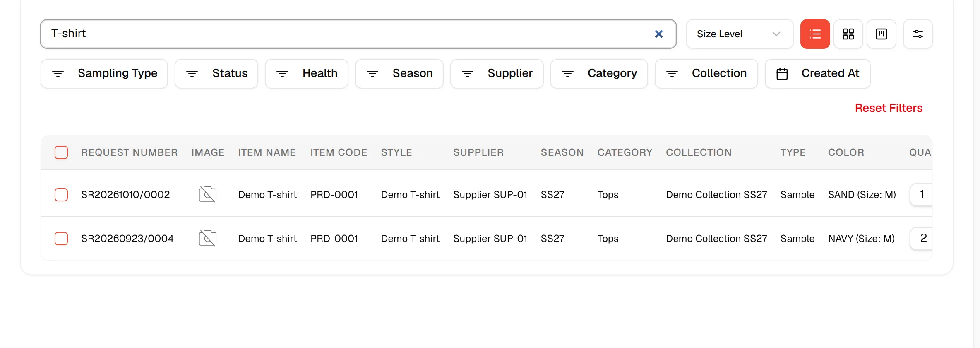Click image placeholder for SR20261010/0002
980x348 pixels.
208,194
